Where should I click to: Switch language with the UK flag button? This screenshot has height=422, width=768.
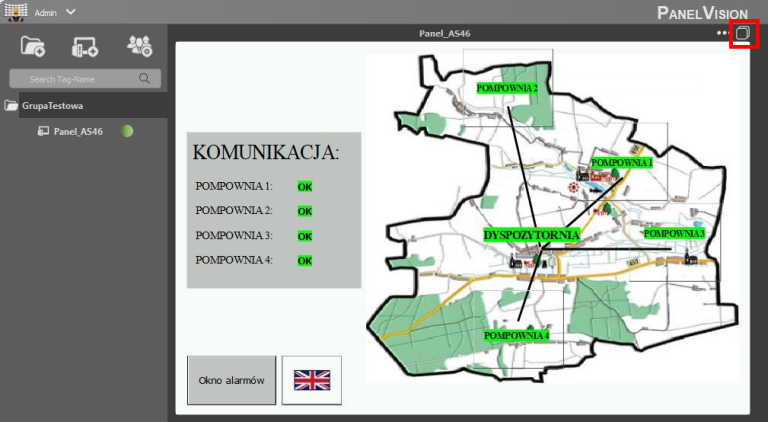[311, 380]
